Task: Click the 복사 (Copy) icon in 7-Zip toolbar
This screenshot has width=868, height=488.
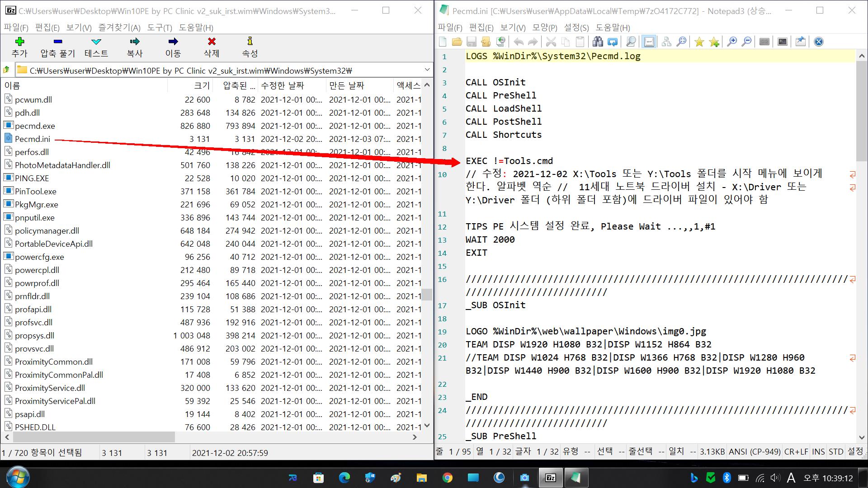Action: (135, 42)
